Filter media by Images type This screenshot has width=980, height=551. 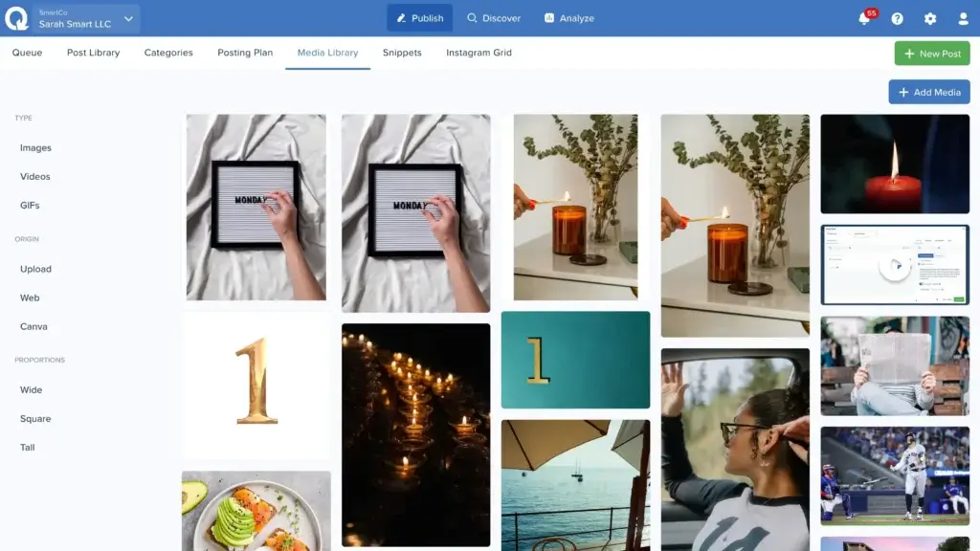click(x=35, y=148)
